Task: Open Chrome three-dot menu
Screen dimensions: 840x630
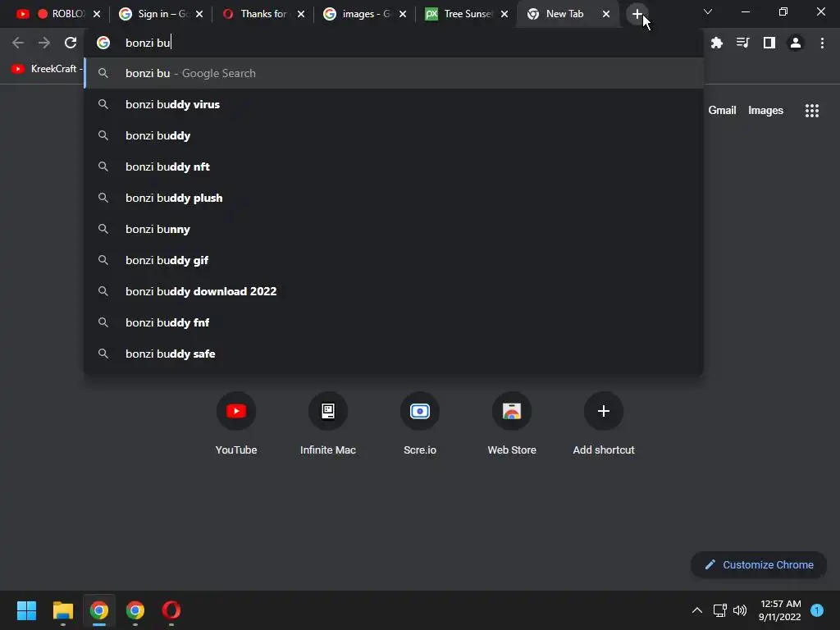Action: (822, 43)
